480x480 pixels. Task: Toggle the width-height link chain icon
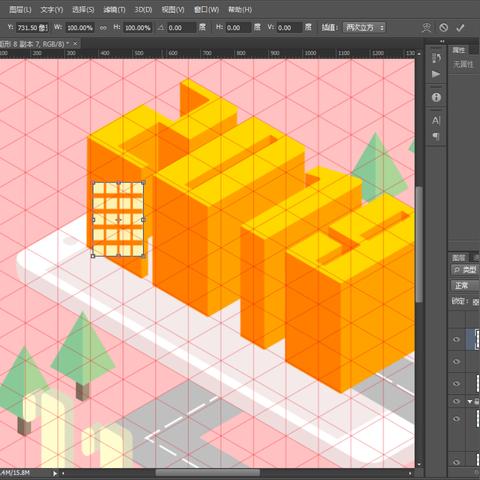103,28
